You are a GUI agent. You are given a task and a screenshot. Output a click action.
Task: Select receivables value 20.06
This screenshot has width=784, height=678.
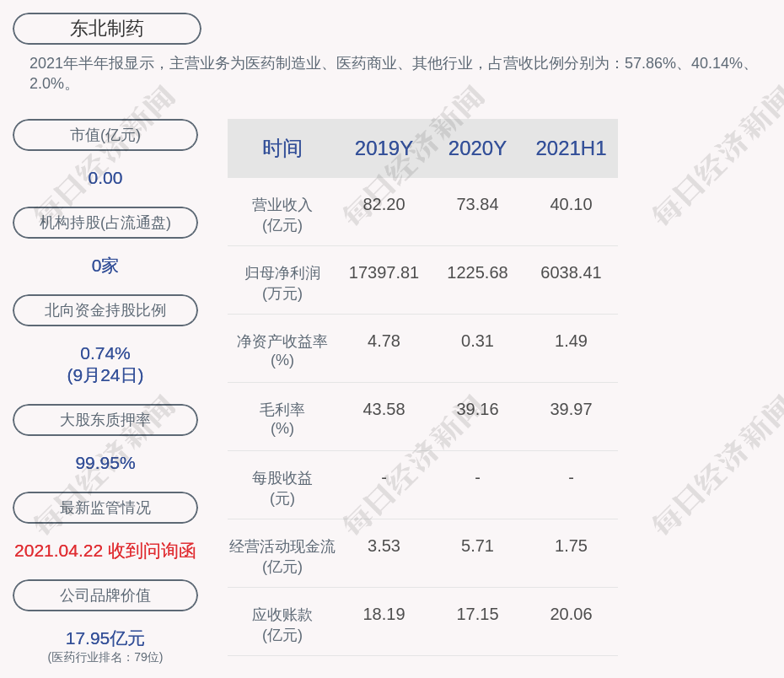click(571, 614)
